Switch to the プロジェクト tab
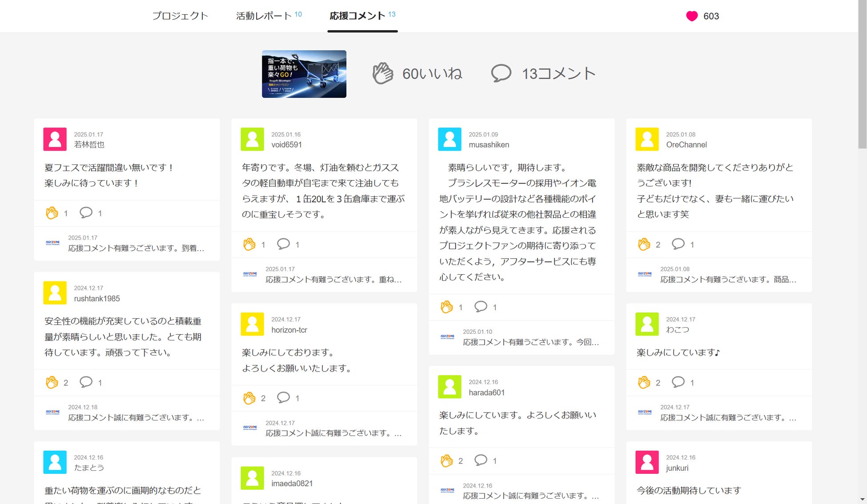 180,16
